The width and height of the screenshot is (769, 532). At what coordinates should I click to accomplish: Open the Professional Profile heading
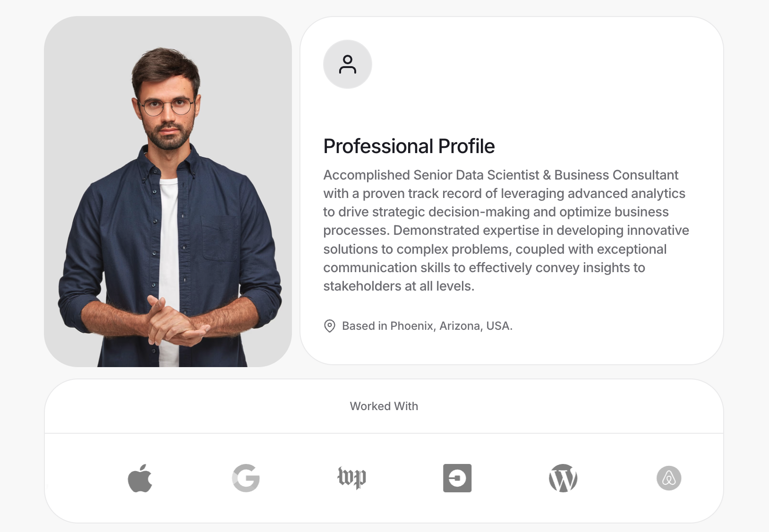409,146
